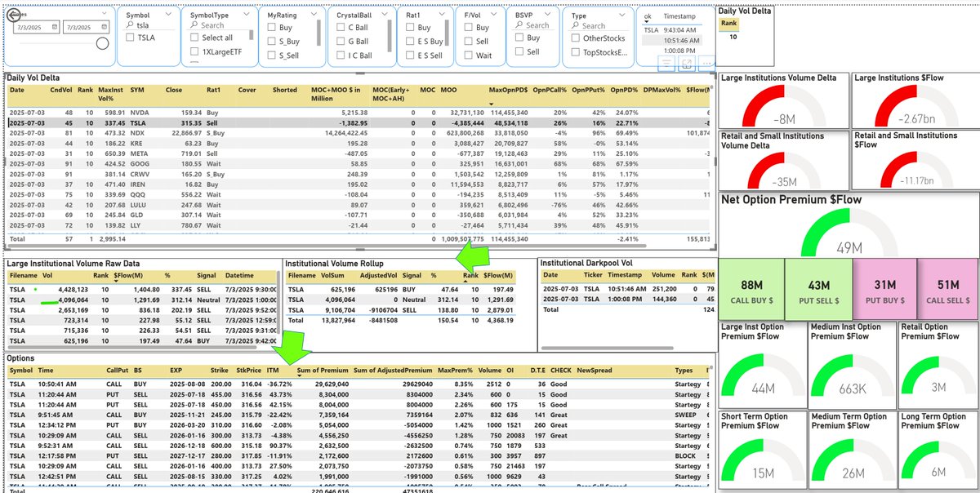Tick E S Buy in Rat1 slicer
The image size is (980, 493).
coord(411,41)
